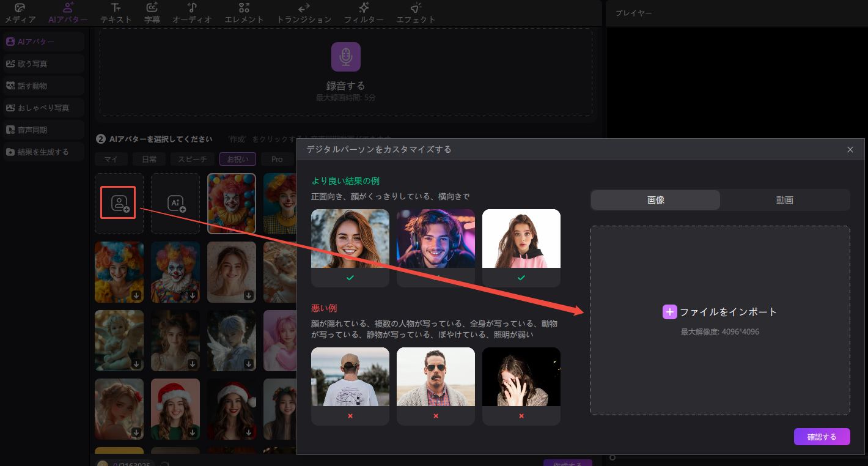The image size is (868, 466).
Task: Click the smiling woman good example photo
Action: (350, 239)
